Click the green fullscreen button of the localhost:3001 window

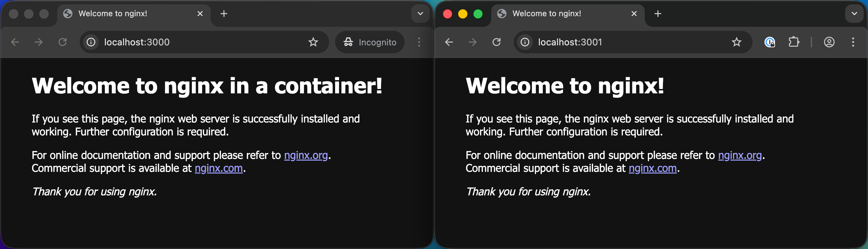(478, 14)
